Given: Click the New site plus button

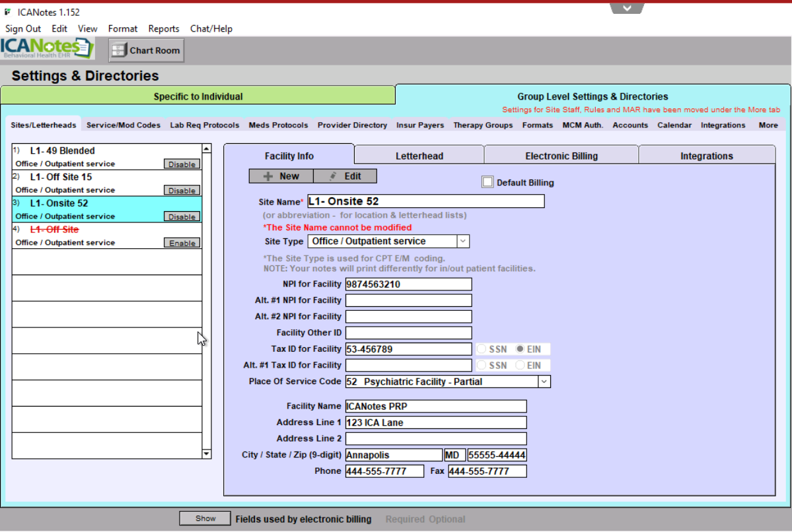Looking at the screenshot, I should [281, 176].
